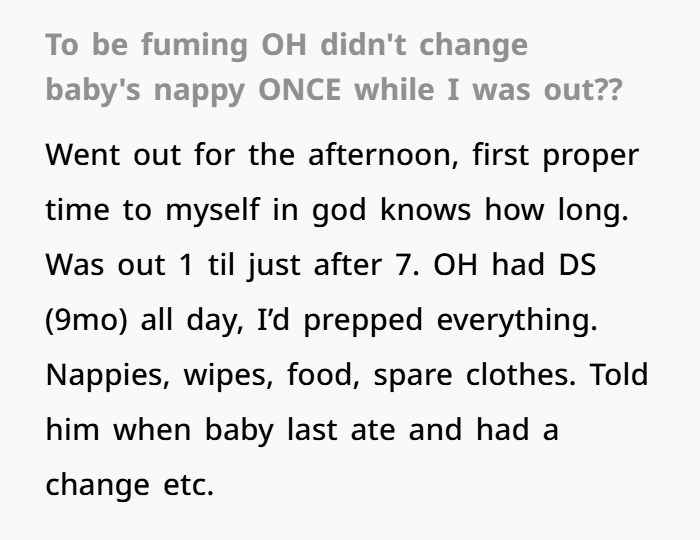Click "etc." at the end of post
The width and height of the screenshot is (700, 540).
(x=188, y=487)
